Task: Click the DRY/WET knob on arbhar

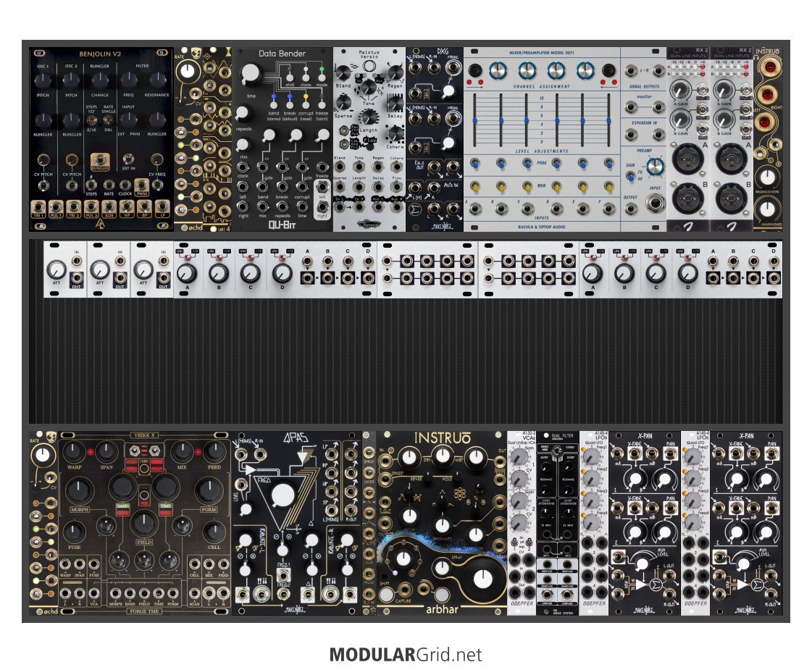Action: [442, 456]
